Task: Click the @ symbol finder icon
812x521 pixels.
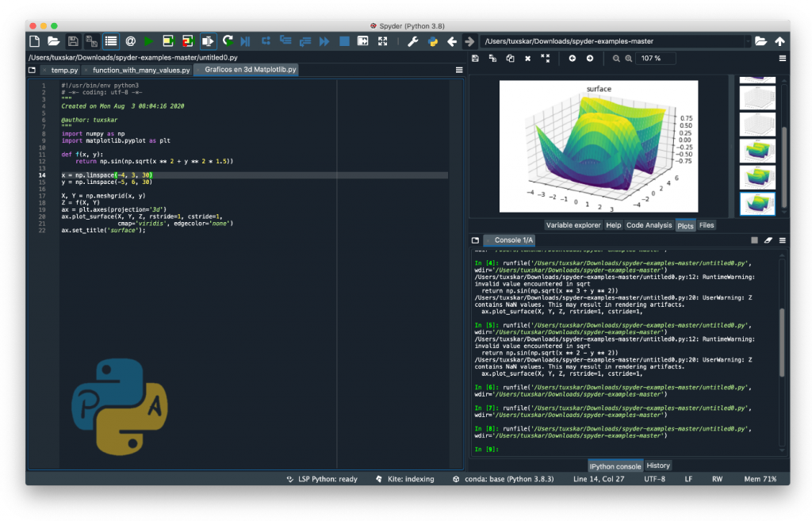Action: pos(131,41)
